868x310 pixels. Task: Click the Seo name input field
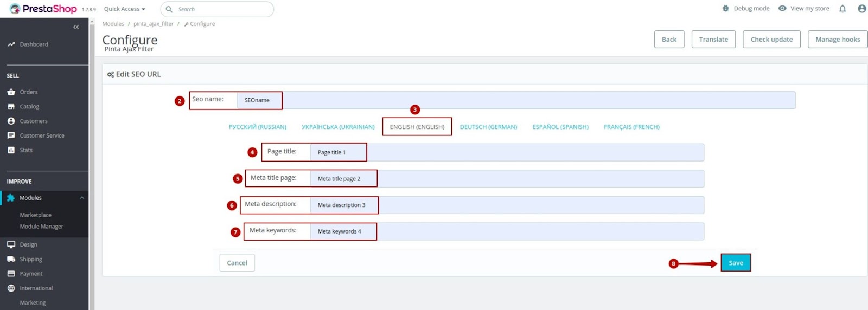[516, 100]
